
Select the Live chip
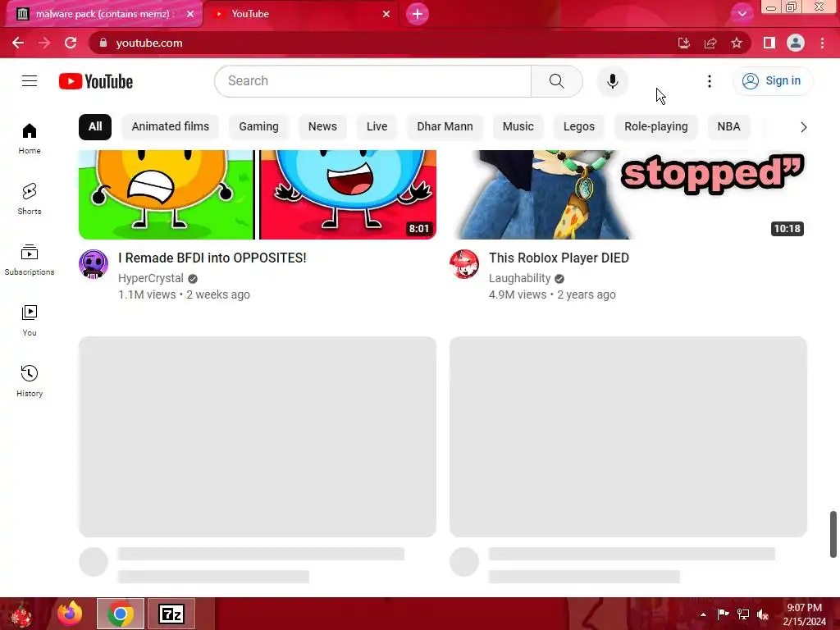click(x=377, y=127)
